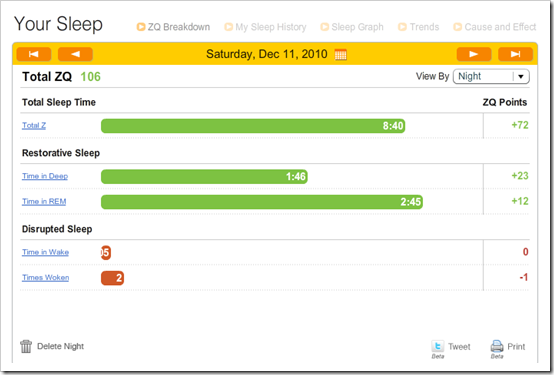Click the +72 ZQ points value
Viewport: 554px width, 375px height.
coord(520,125)
